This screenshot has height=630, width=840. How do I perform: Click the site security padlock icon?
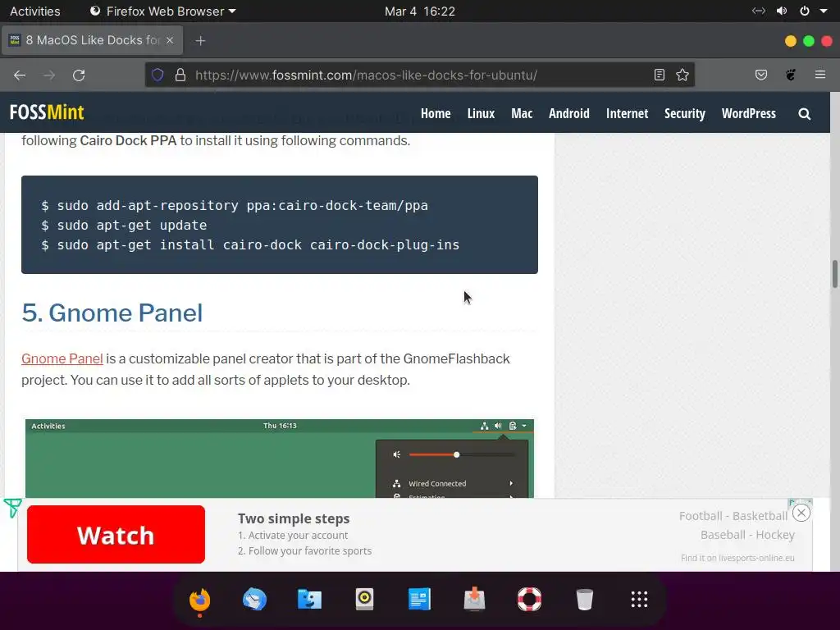[180, 75]
